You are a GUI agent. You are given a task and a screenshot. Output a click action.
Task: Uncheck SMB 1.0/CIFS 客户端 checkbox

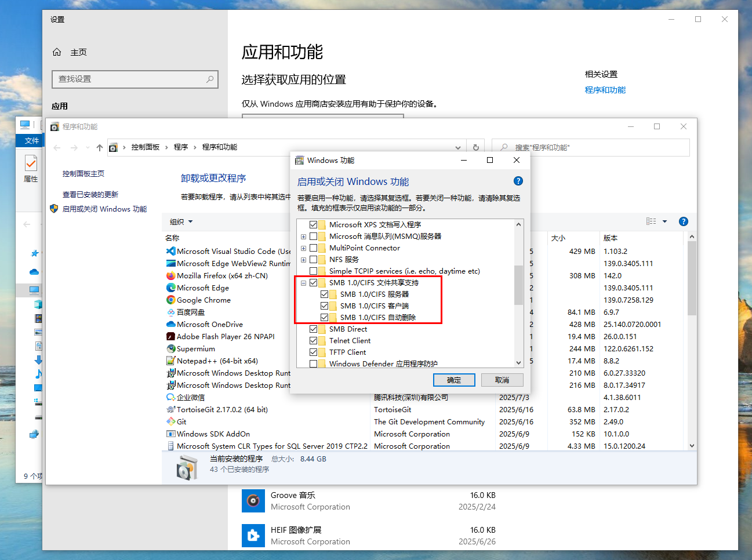tap(325, 306)
